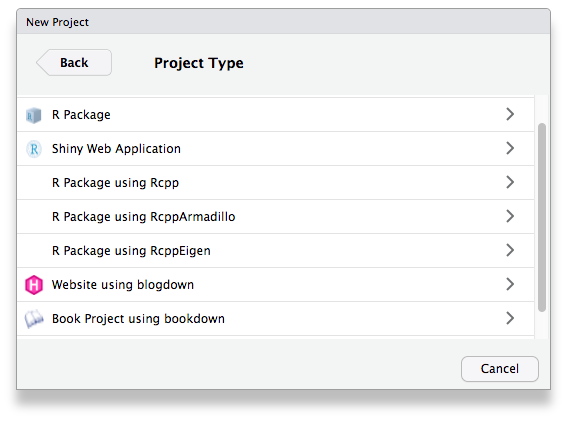Open Shiny Web Application chevron arrow
This screenshot has width=566, height=421.
point(510,148)
